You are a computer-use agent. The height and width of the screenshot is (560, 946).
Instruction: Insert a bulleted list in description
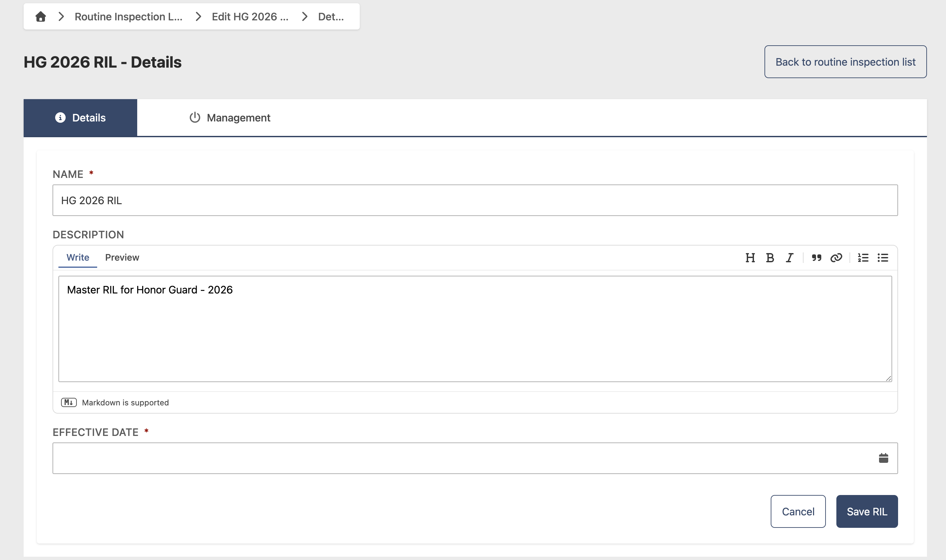883,258
